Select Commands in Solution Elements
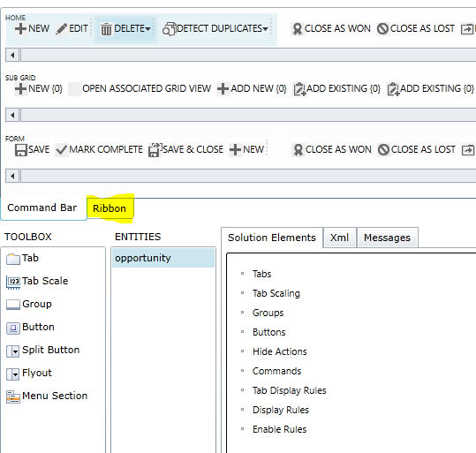This screenshot has width=476, height=453. tap(277, 372)
